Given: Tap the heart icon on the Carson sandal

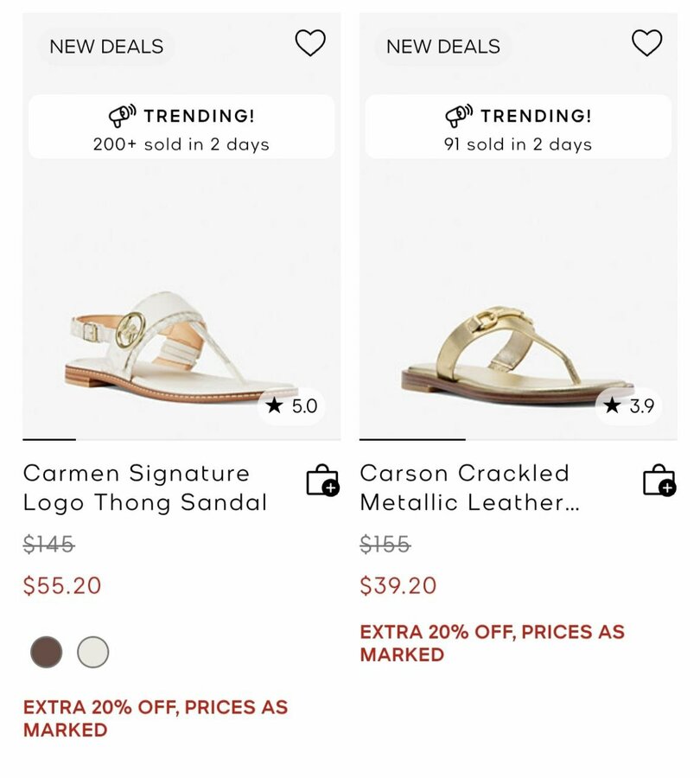Looking at the screenshot, I should point(646,43).
